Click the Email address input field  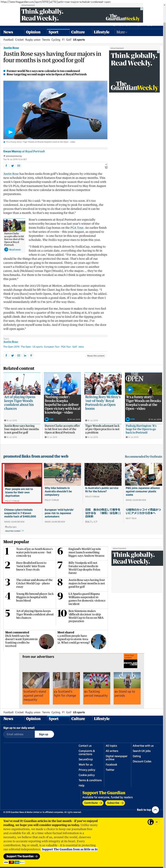19,734
